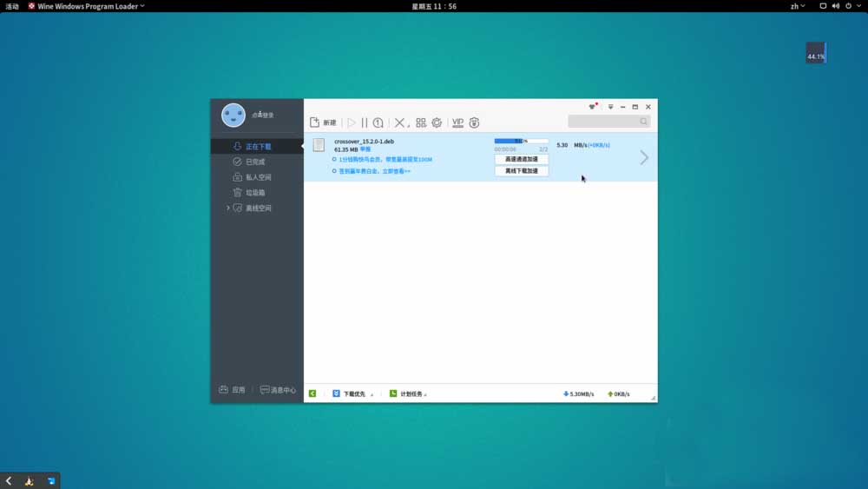Click the first promotional link about 100M
The image size is (868, 489).
385,160
